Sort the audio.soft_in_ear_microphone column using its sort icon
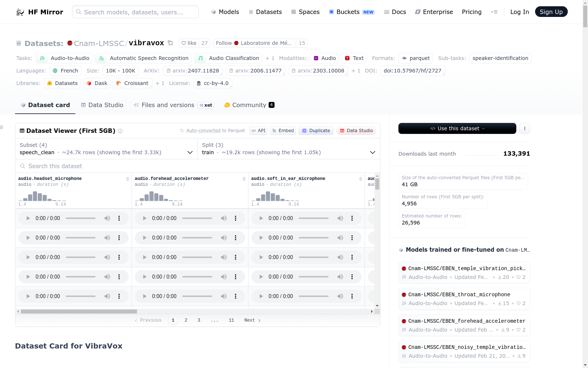Image resolution: width=588 pixels, height=368 pixels. (361, 179)
